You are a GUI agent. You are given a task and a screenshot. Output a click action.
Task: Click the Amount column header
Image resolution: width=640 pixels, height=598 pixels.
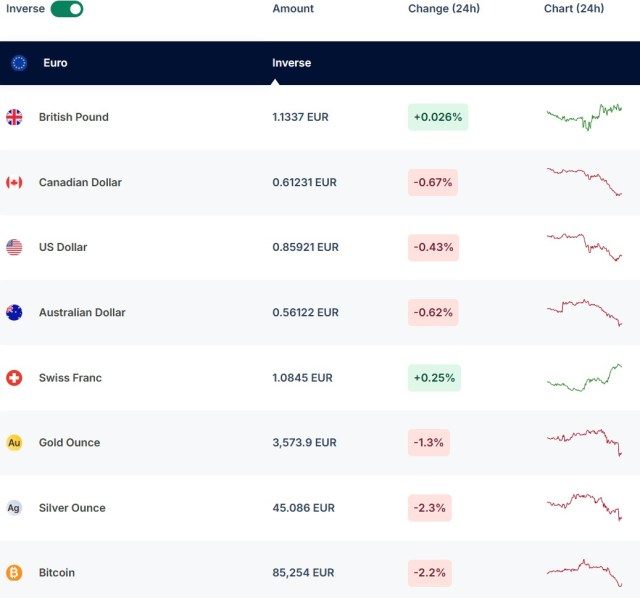point(293,9)
